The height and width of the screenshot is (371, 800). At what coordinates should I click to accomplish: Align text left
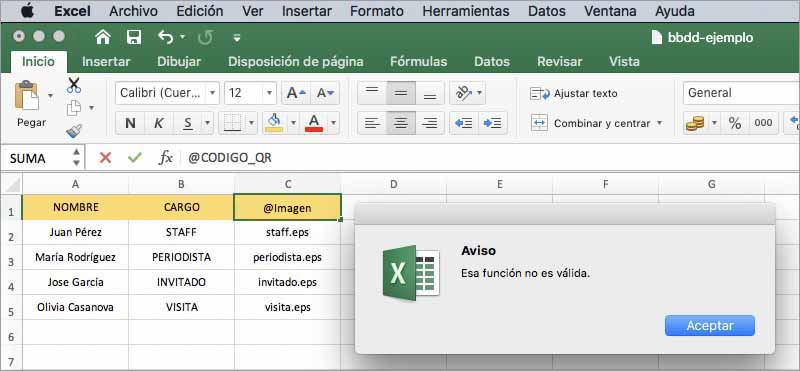(372, 123)
